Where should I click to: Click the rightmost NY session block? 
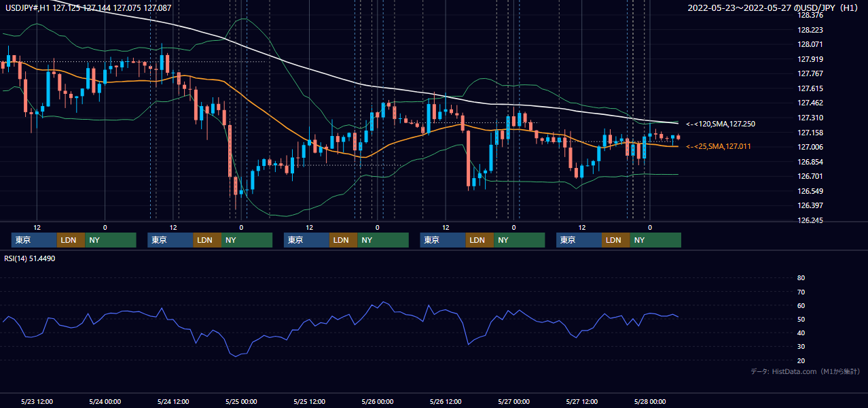tap(655, 240)
